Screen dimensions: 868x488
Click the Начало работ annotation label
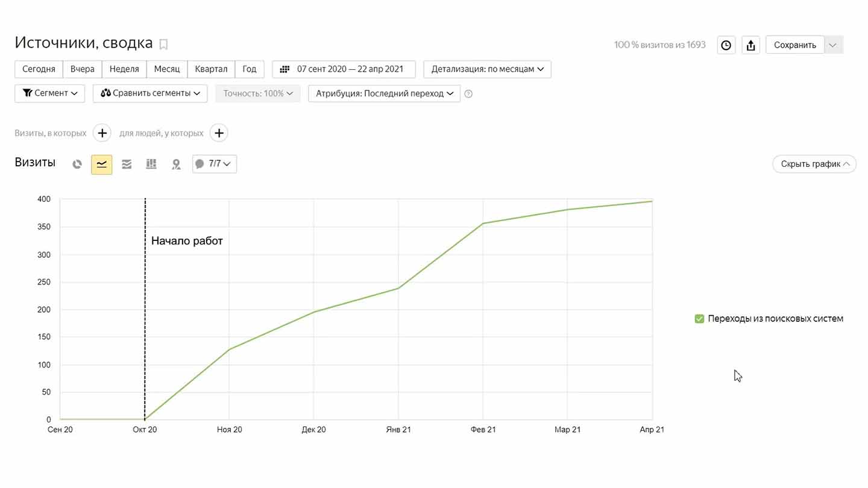click(187, 241)
